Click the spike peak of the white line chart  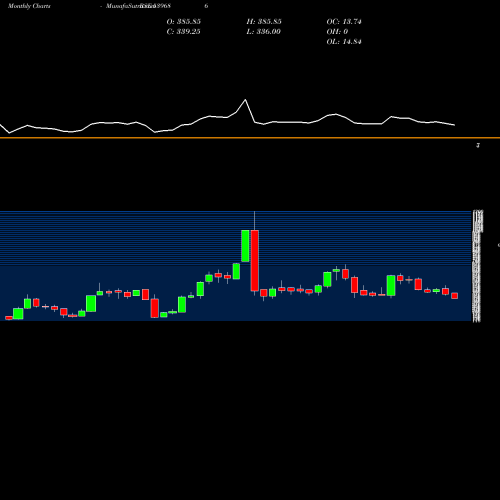[246, 100]
